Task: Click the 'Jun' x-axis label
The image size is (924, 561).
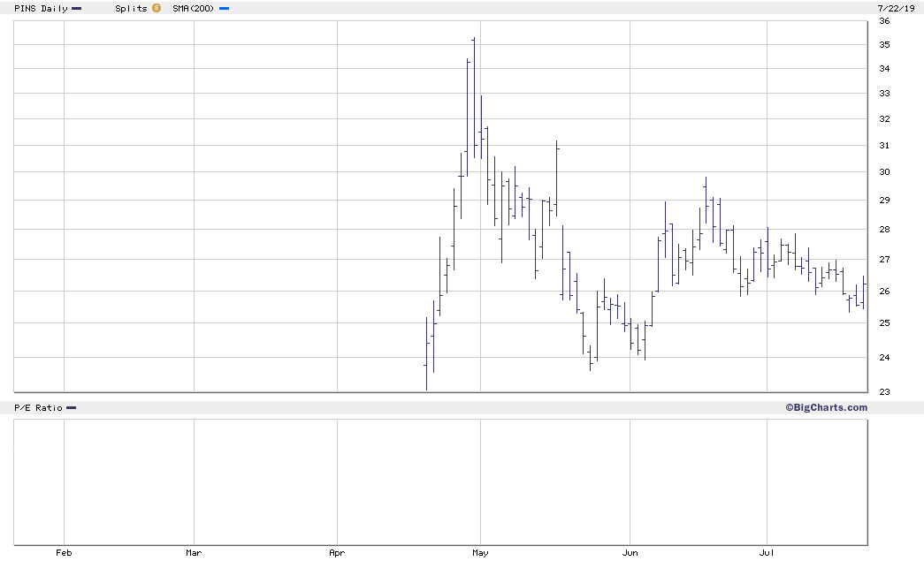Action: pyautogui.click(x=630, y=553)
